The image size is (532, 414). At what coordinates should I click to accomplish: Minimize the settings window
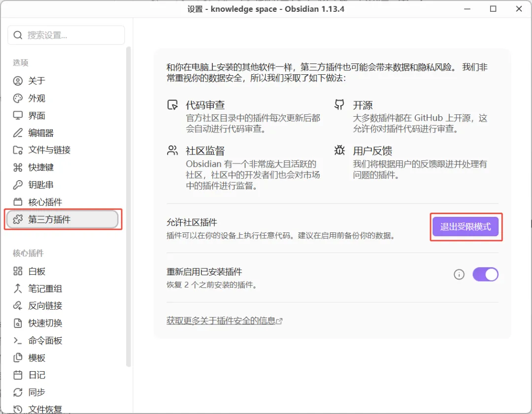[467, 9]
